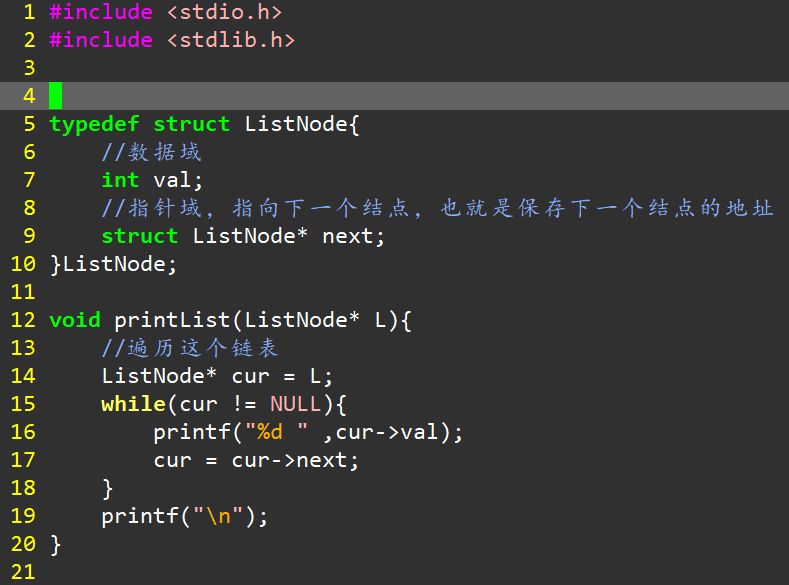
Task: Click the closing brace on line 20
Action: click(x=56, y=544)
